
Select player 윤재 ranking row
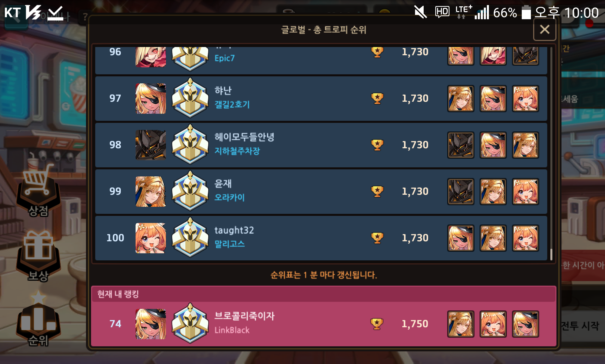pos(321,192)
